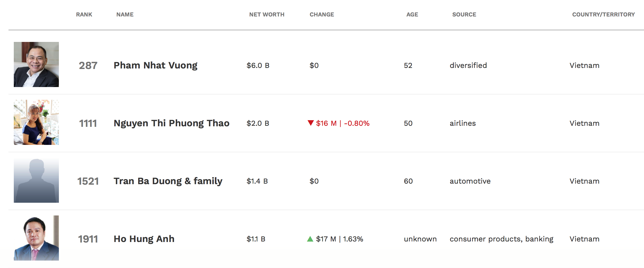The image size is (644, 268).
Task: Click the $1.4 B net worth value
Action: pyautogui.click(x=257, y=181)
